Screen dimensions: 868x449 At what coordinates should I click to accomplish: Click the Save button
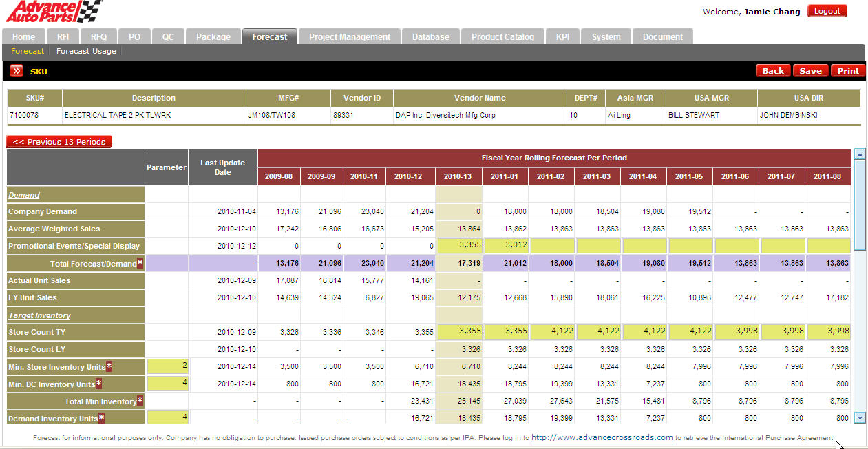810,71
